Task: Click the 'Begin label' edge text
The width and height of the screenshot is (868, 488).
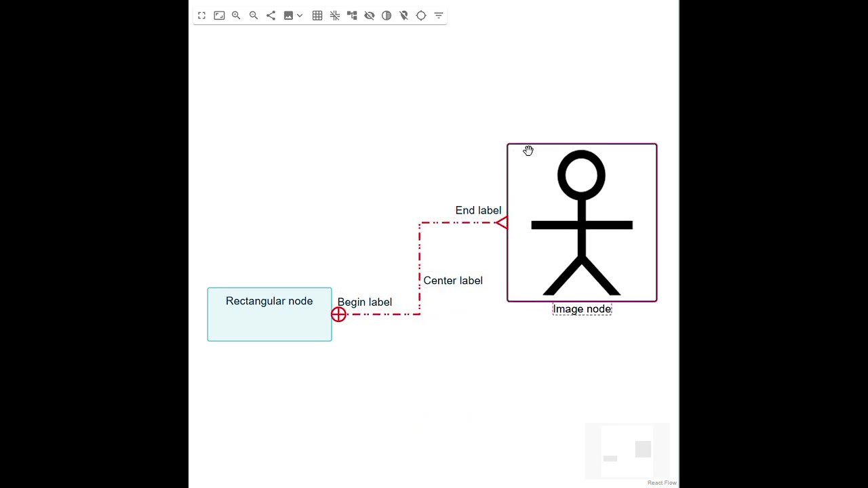Action: tap(365, 302)
